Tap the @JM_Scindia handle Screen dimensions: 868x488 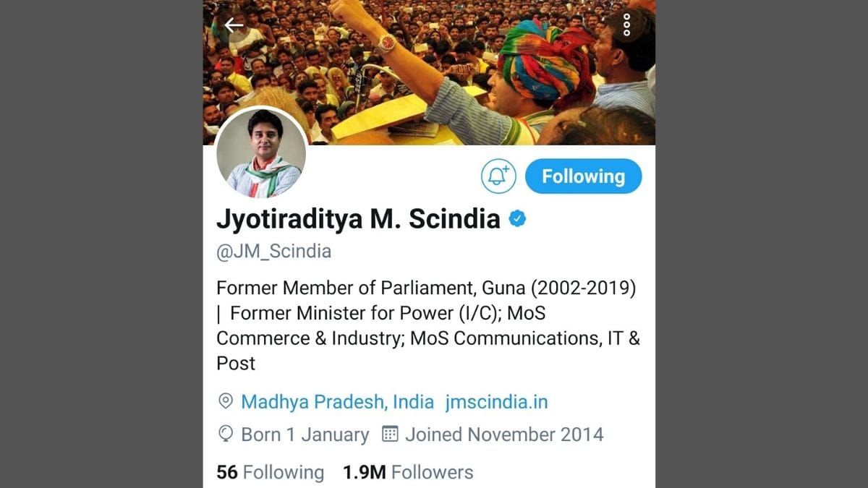274,252
